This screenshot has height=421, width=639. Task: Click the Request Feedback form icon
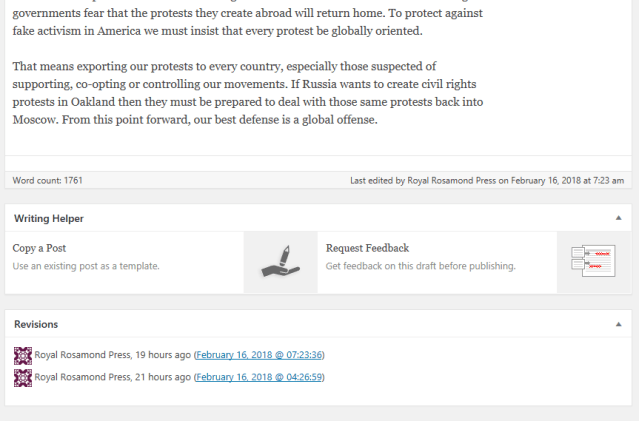click(x=592, y=262)
